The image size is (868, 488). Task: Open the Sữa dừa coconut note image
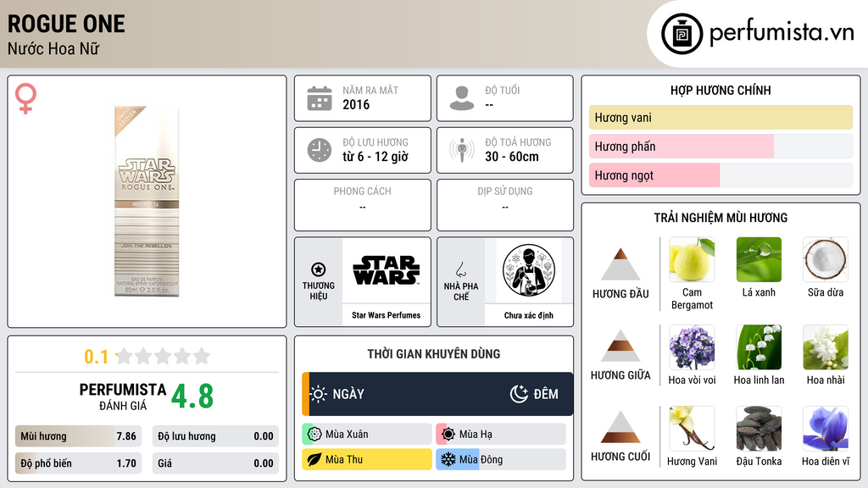click(x=826, y=259)
